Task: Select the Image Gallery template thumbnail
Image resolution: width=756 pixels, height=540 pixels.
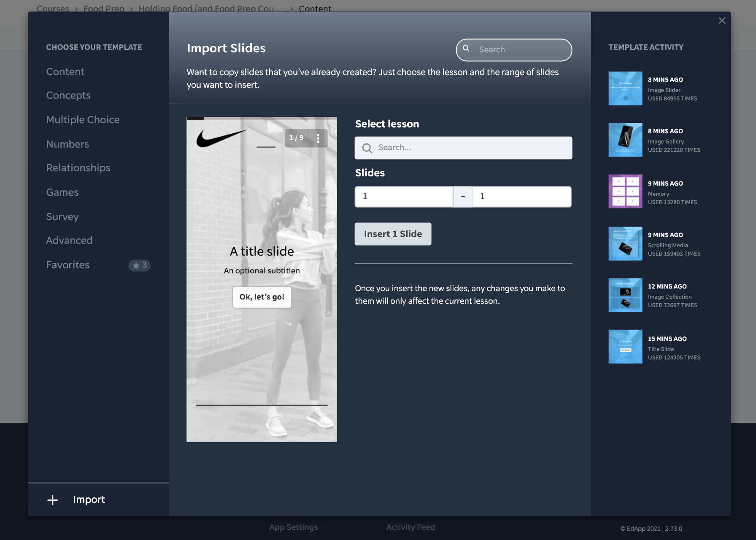Action: [x=625, y=140]
